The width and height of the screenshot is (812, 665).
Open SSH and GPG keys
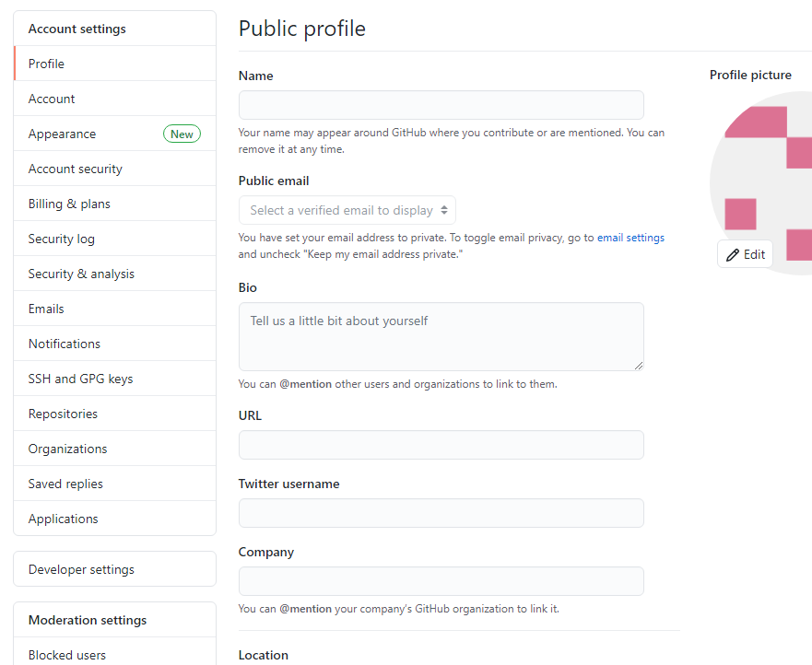pos(80,379)
